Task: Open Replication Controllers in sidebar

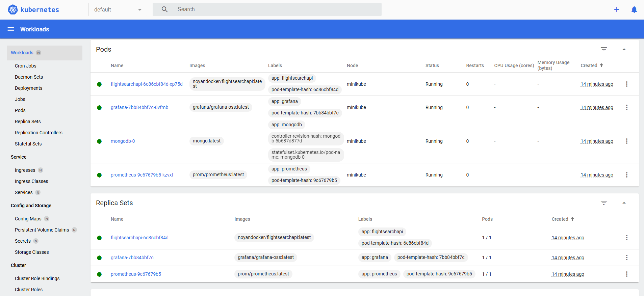Action: click(x=39, y=133)
